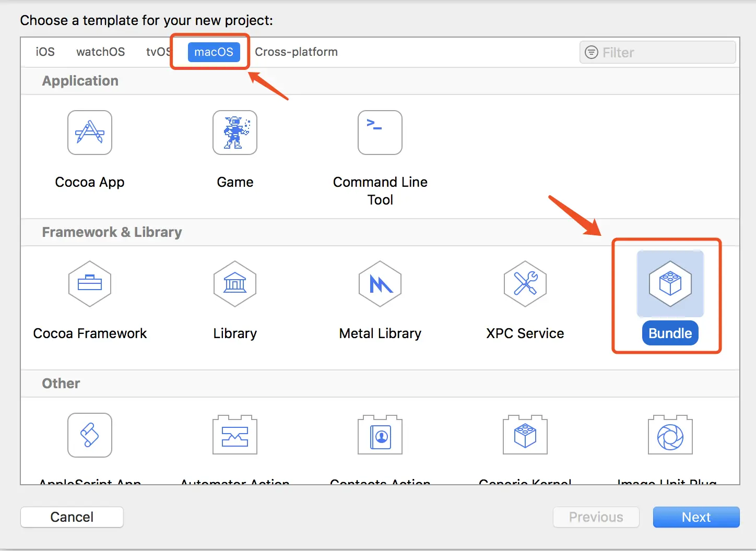The height and width of the screenshot is (551, 756).
Task: Focus the Filter text field
Action: coord(658,52)
